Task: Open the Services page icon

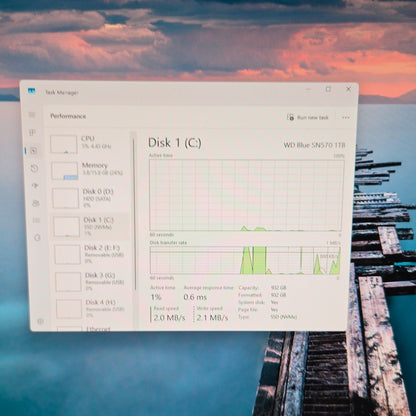Action: coord(37,238)
